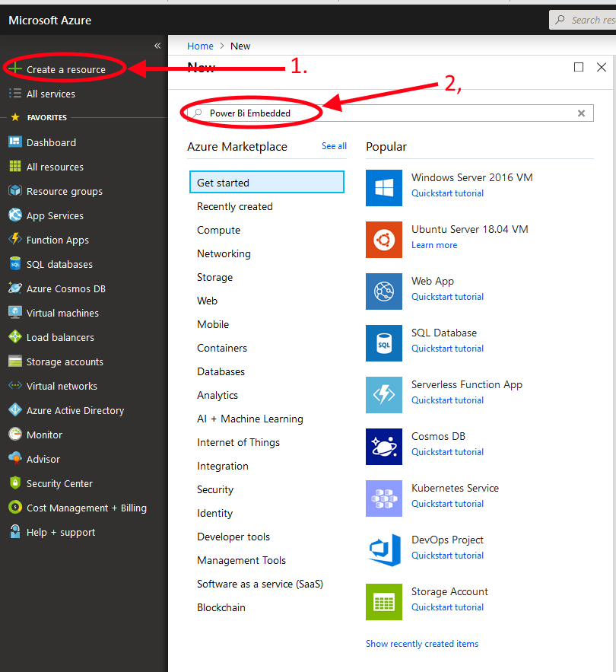The height and width of the screenshot is (672, 616).
Task: Click the Security Center shield icon
Action: [x=15, y=483]
